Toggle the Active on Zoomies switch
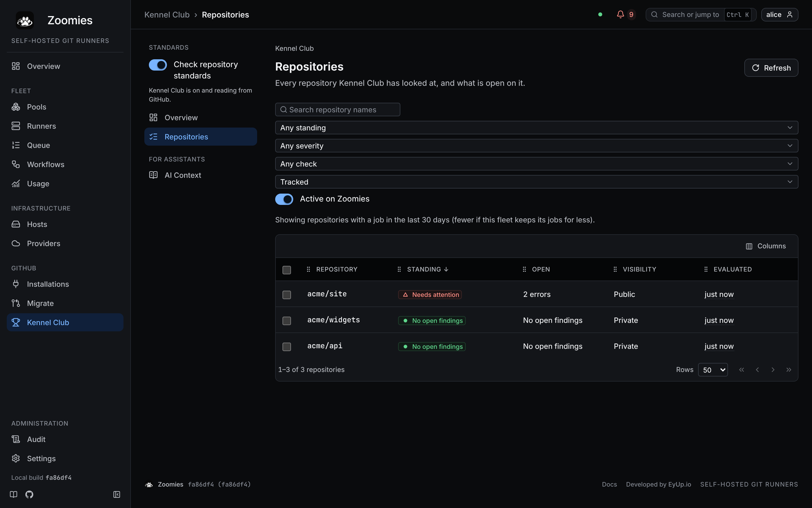 coord(284,199)
